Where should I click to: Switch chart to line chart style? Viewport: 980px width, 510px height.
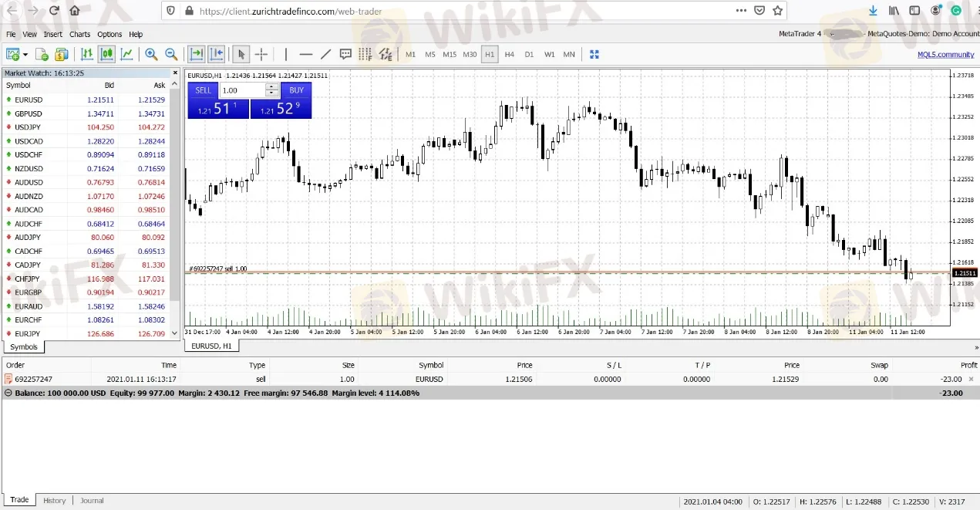point(126,55)
